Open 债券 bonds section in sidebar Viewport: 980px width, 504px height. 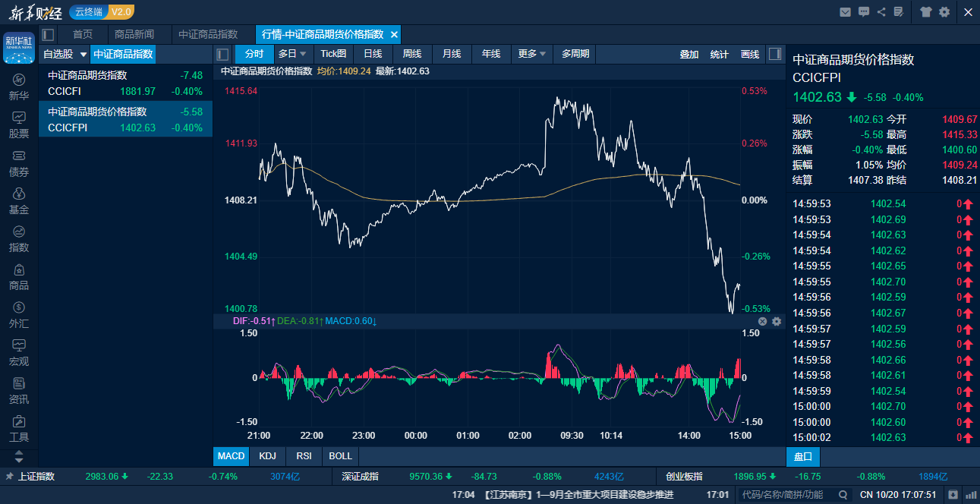[19, 163]
